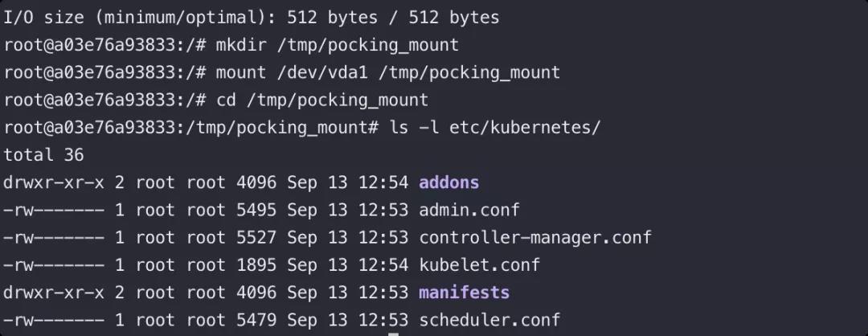Screen dimensions: 868x336
Task: Click file size 5479 of scheduler.conf
Action: 256,320
